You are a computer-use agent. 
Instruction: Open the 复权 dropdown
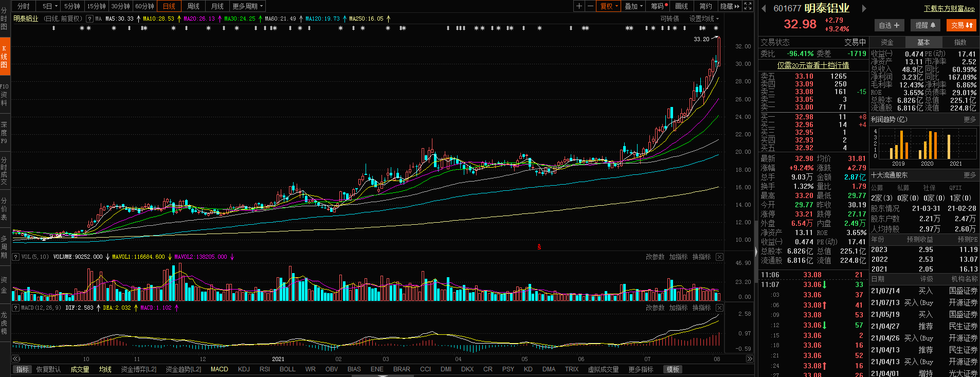point(610,6)
